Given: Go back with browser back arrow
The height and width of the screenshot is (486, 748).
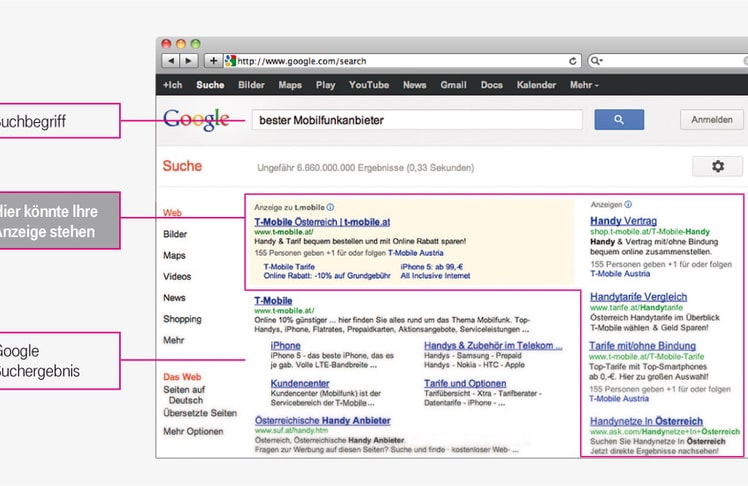Looking at the screenshot, I should coord(170,61).
